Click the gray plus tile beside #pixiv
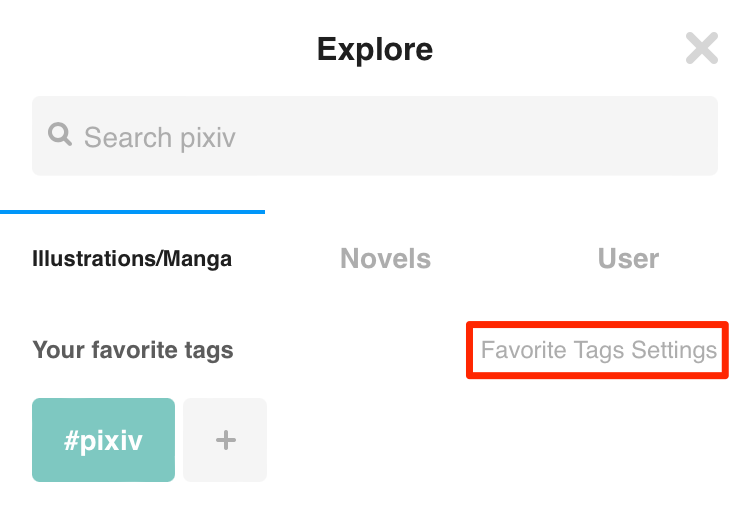 pos(225,440)
